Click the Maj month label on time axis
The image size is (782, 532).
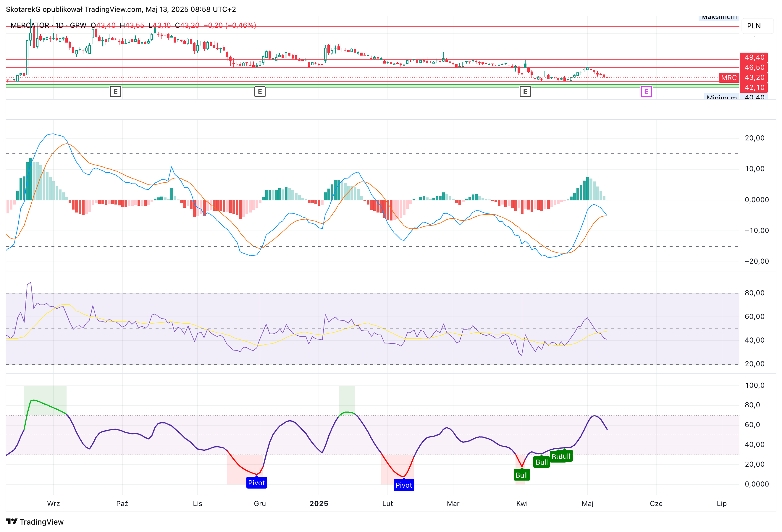point(587,503)
